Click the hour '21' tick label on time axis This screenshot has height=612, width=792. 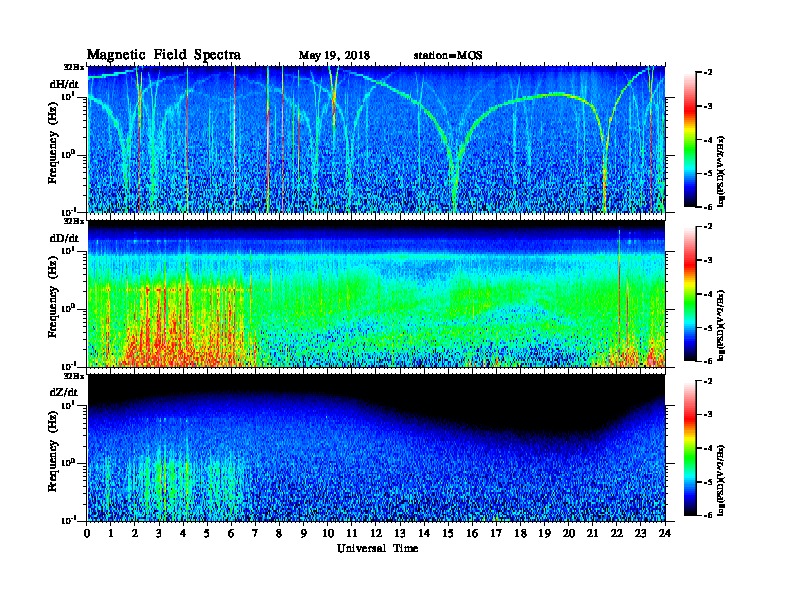click(593, 534)
